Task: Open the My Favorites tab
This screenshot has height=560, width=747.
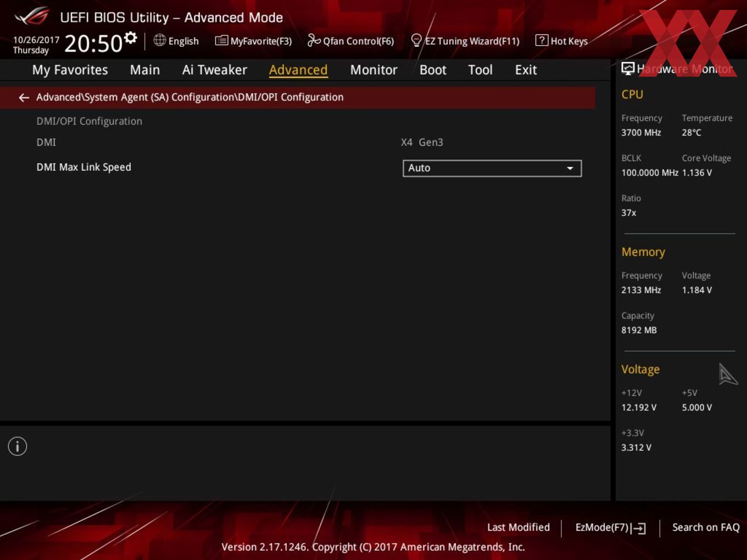Action: click(70, 70)
